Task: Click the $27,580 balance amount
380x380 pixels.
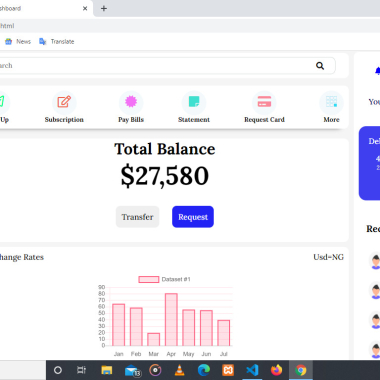Action: (x=165, y=176)
